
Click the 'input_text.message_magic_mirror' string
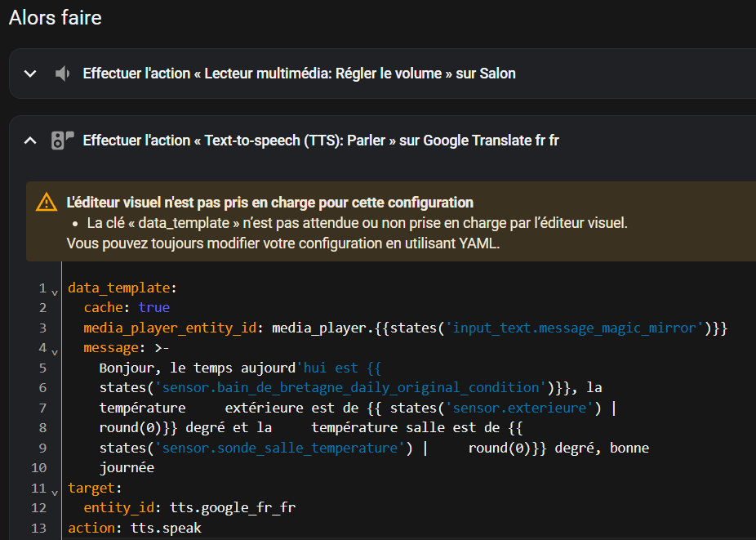coord(574,328)
